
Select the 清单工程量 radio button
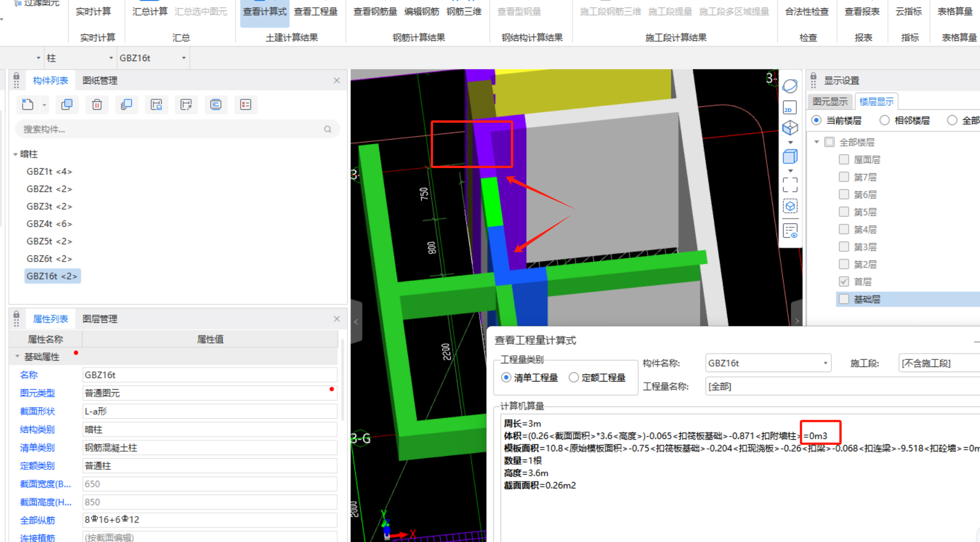point(506,377)
